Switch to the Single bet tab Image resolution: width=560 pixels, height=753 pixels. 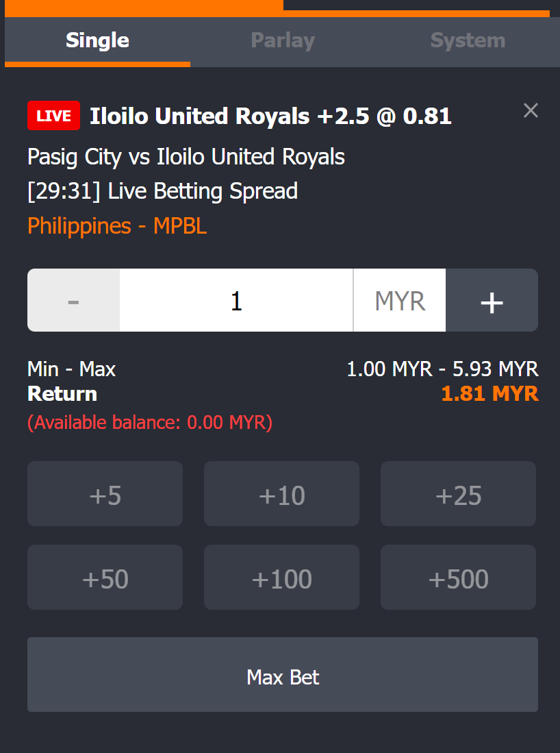pos(97,41)
